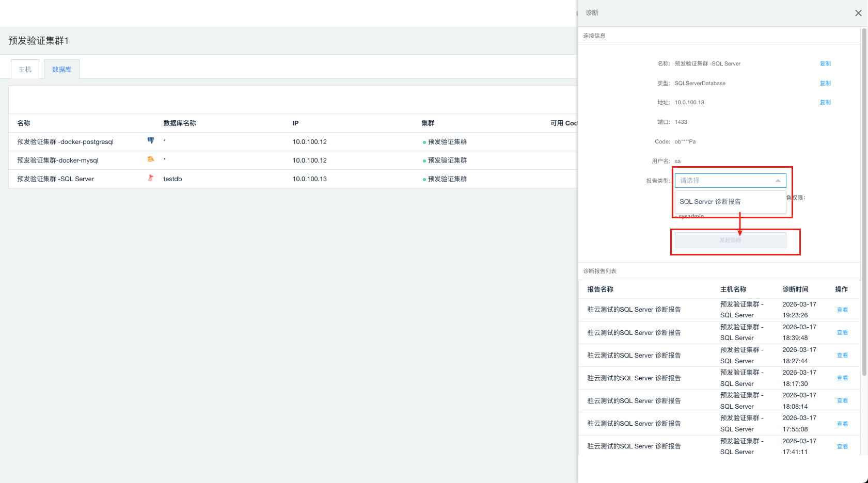This screenshot has height=483, width=868.
Task: Click the SQL Server database type icon
Action: (151, 178)
